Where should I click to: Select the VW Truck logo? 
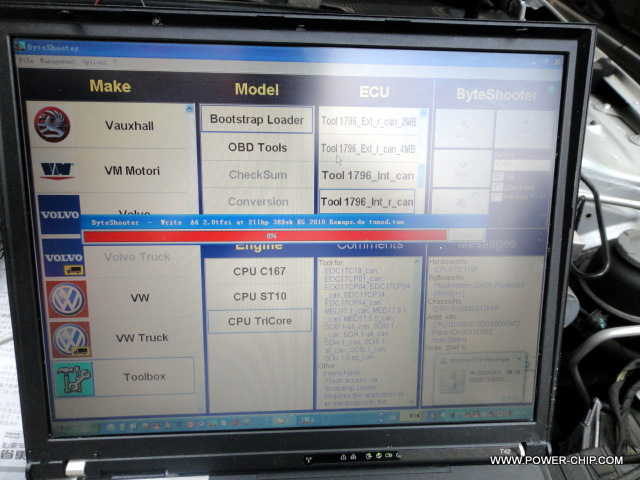click(70, 340)
